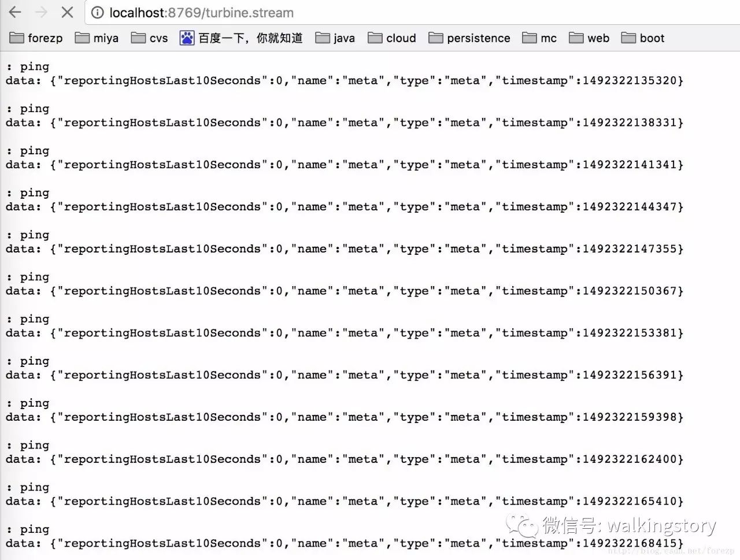The width and height of the screenshot is (740, 560).
Task: Click data line with timestamp 1492322141341
Action: 345,165
